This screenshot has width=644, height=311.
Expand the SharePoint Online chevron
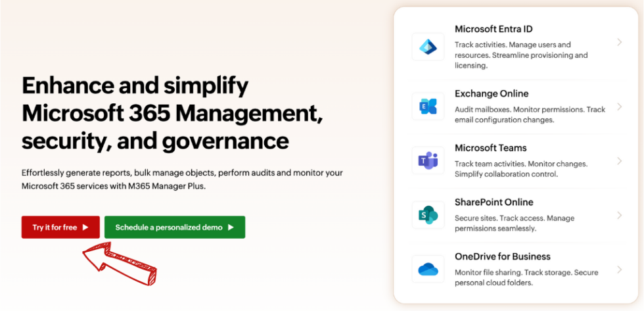pos(620,215)
